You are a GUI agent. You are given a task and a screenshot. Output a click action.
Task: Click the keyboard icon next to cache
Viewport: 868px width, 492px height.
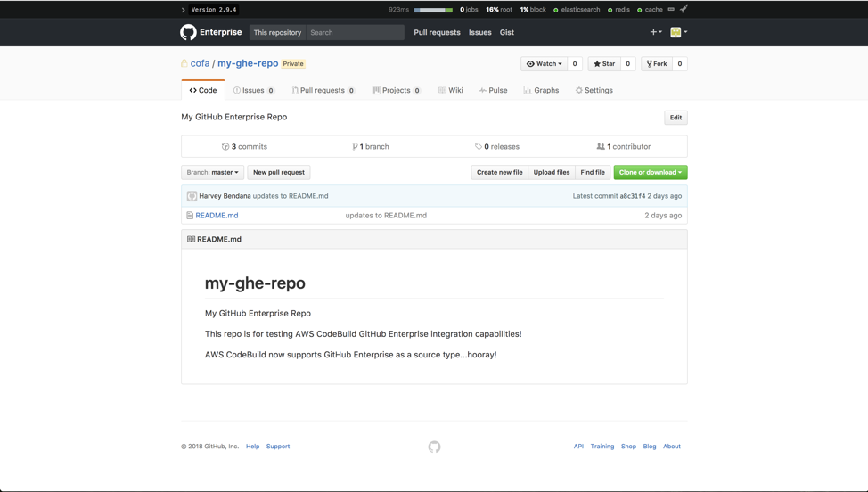point(671,10)
